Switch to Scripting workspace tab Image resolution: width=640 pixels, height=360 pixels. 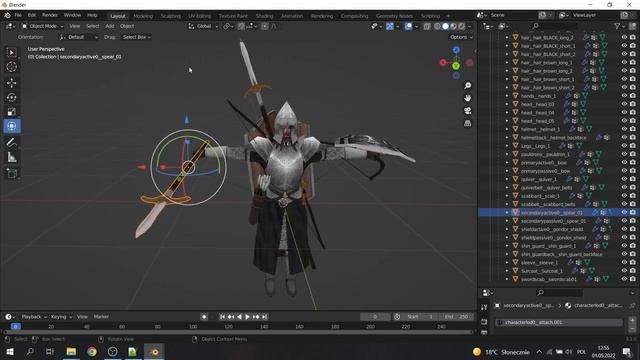pyautogui.click(x=430, y=16)
